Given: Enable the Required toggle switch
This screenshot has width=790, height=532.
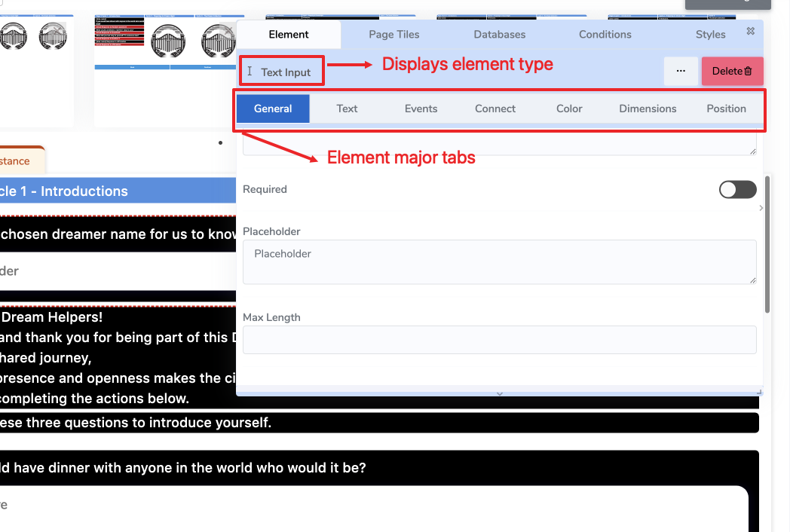Looking at the screenshot, I should coord(738,189).
